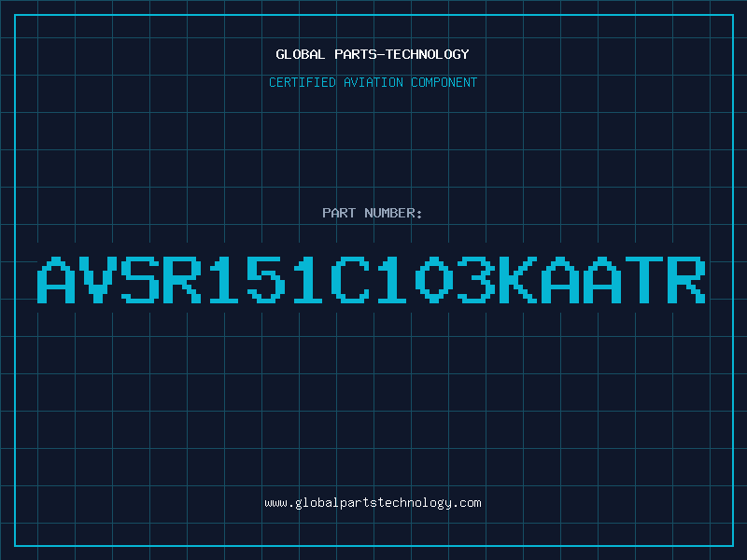Click the PART NUMBER: label
747x560 pixels.
(373, 213)
